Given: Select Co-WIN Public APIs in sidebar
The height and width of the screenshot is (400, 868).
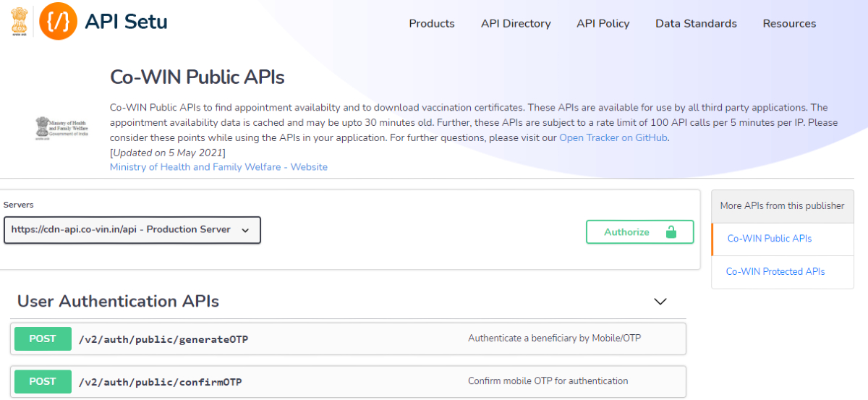Looking at the screenshot, I should (769, 239).
